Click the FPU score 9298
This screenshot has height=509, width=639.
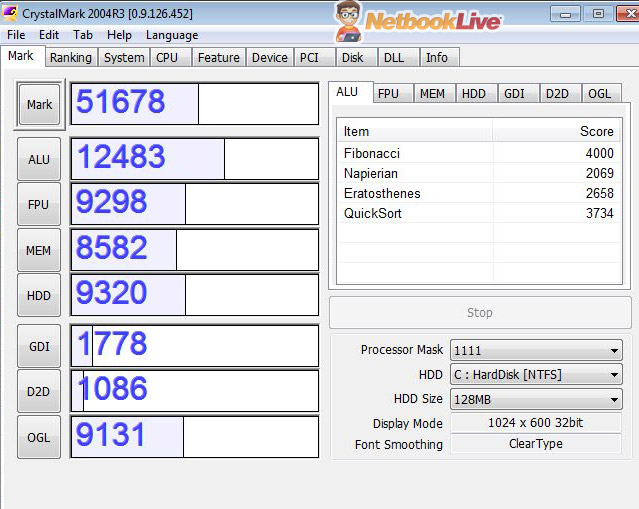click(x=111, y=201)
